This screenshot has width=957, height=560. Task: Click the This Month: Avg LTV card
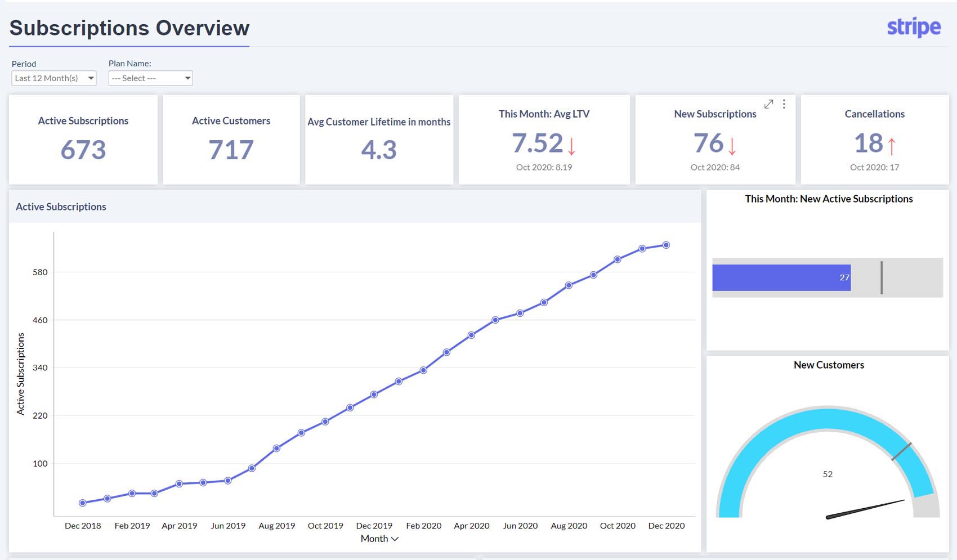tap(543, 140)
